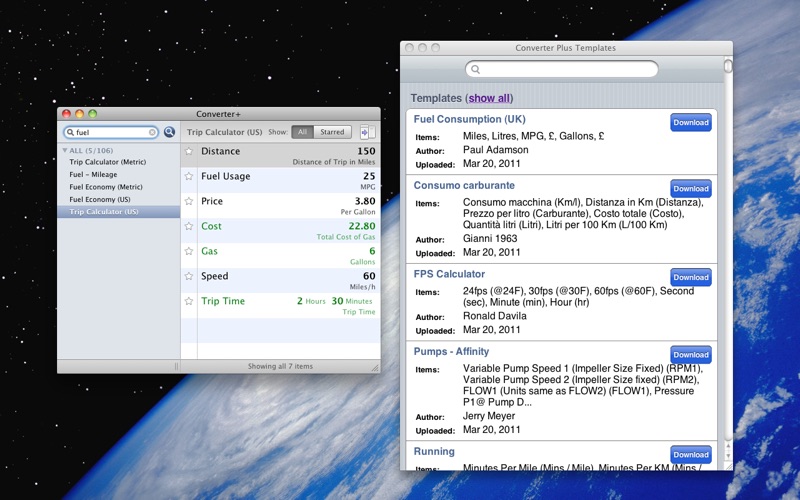Minimize the Converter+ window with yellow button
Image resolution: width=800 pixels, height=500 pixels.
coord(80,114)
